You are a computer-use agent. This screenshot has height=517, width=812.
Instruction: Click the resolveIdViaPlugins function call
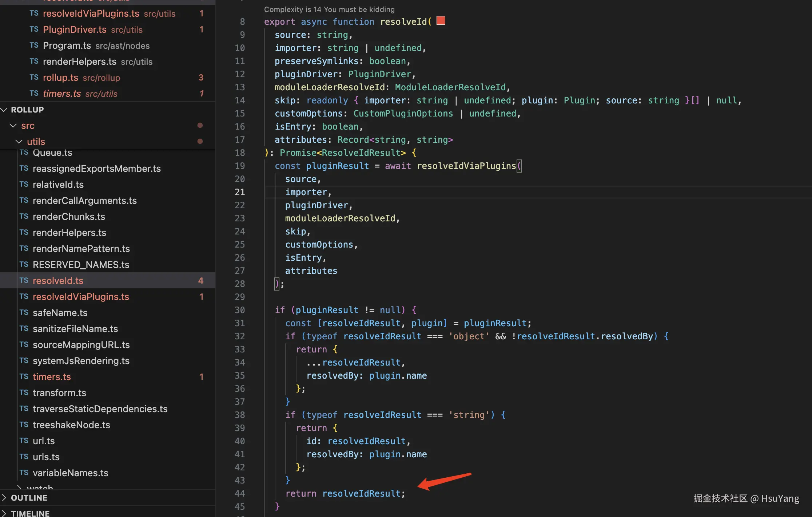466,166
